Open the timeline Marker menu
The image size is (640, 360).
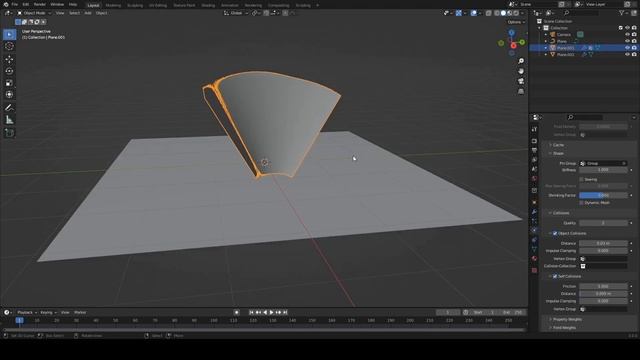point(80,312)
